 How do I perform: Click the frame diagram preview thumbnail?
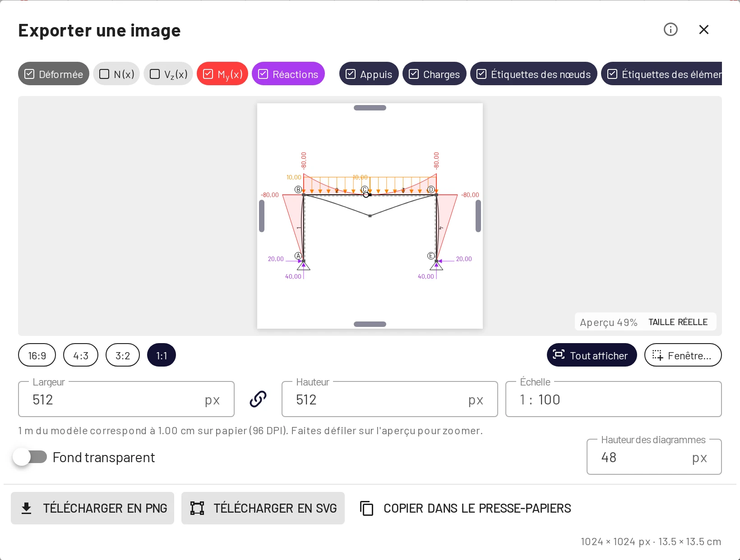370,216
